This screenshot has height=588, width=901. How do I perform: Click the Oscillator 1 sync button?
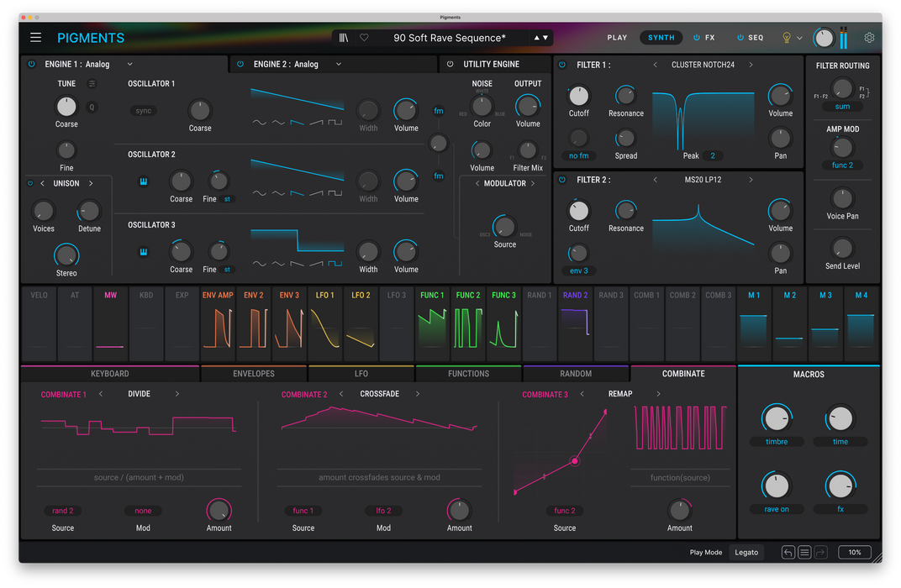[145, 111]
